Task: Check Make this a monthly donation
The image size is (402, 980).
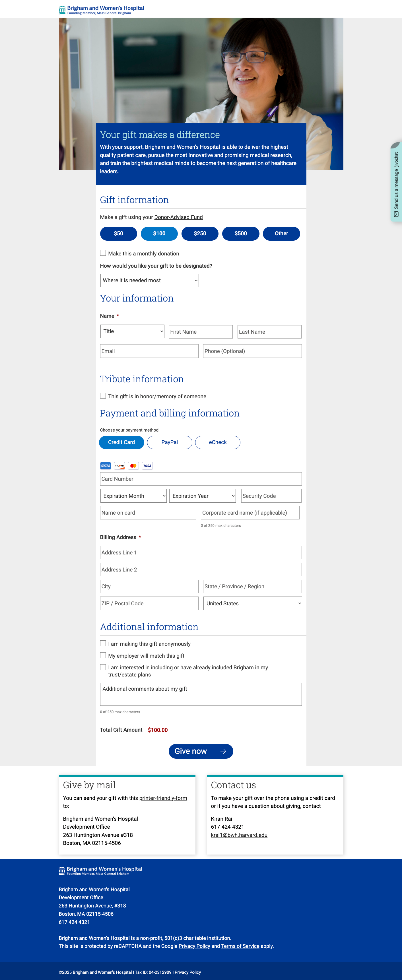Action: (x=103, y=253)
